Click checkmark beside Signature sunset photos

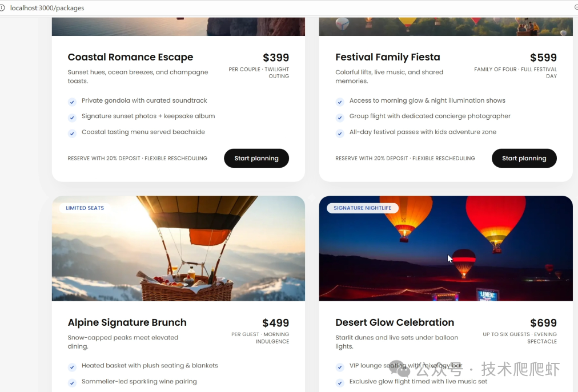72,118
